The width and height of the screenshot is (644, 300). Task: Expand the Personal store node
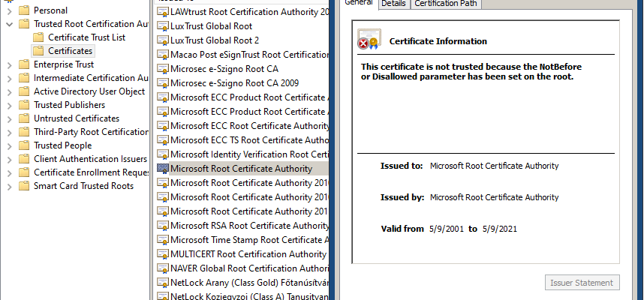11,10
